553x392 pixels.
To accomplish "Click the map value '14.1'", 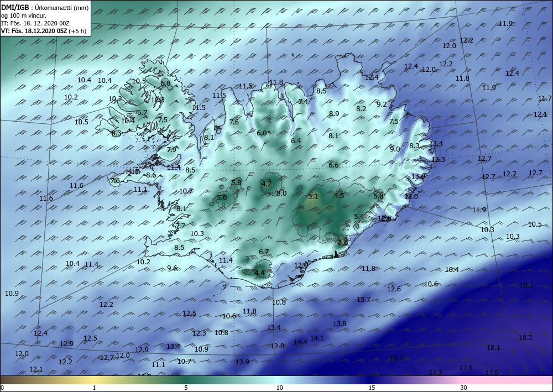I will 317,338.
